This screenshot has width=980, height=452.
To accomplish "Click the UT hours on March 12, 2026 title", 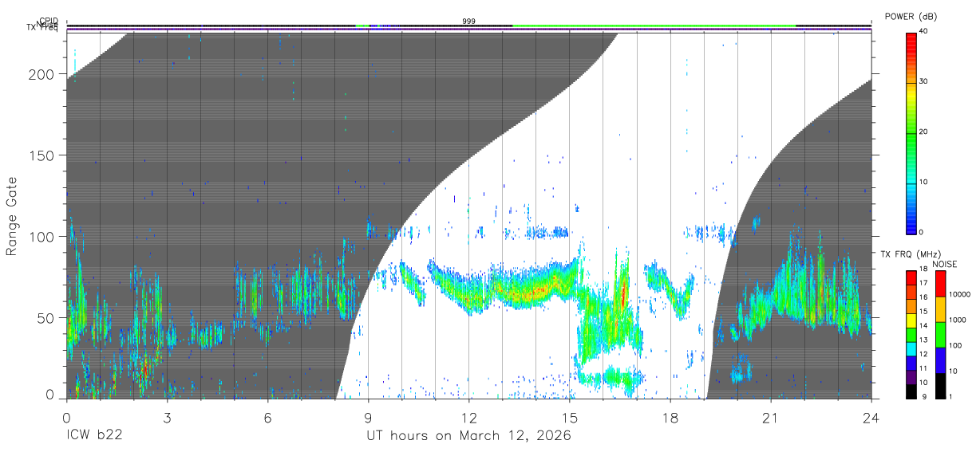I will (468, 436).
